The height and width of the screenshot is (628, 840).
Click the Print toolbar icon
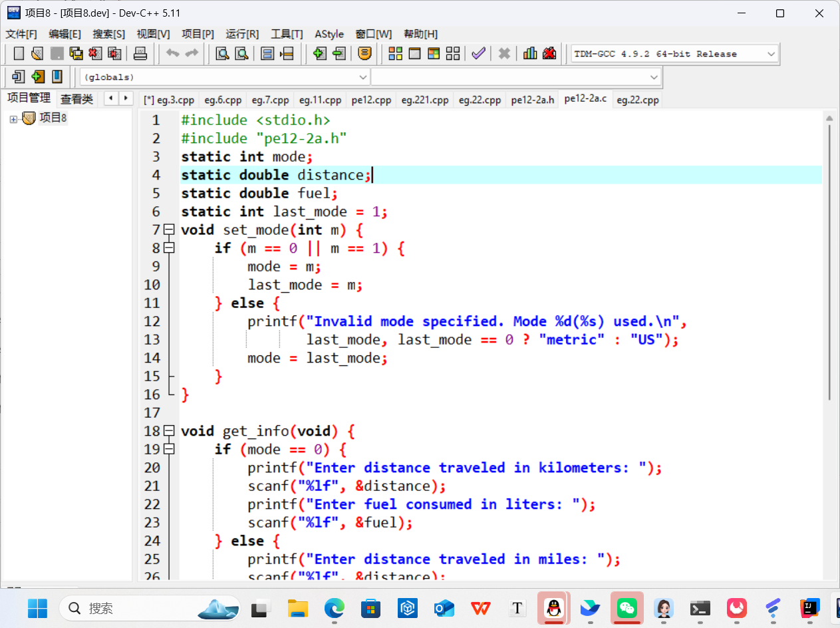click(140, 54)
